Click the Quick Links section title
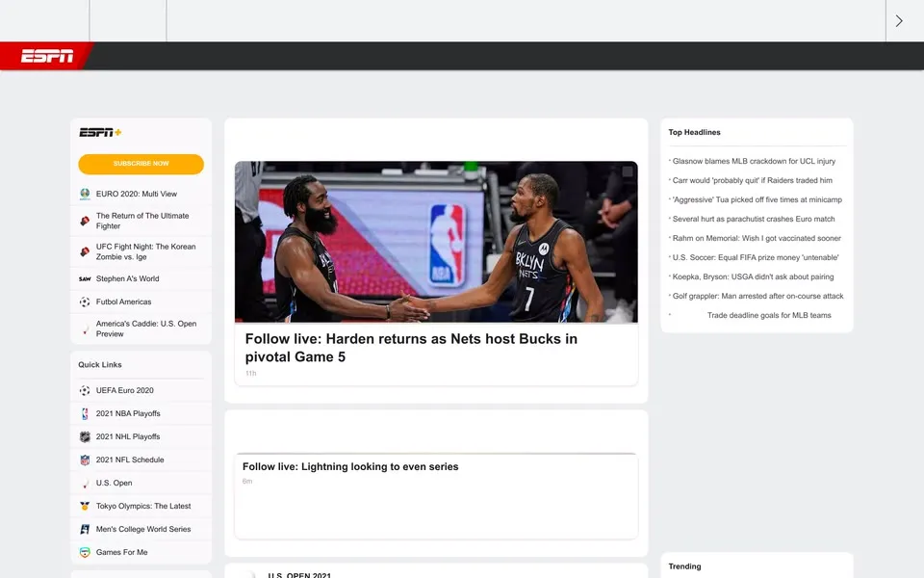The image size is (924, 578). click(100, 364)
